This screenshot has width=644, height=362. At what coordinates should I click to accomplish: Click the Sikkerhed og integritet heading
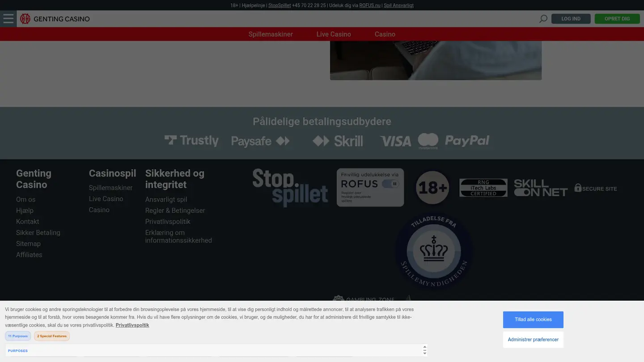coord(174,179)
